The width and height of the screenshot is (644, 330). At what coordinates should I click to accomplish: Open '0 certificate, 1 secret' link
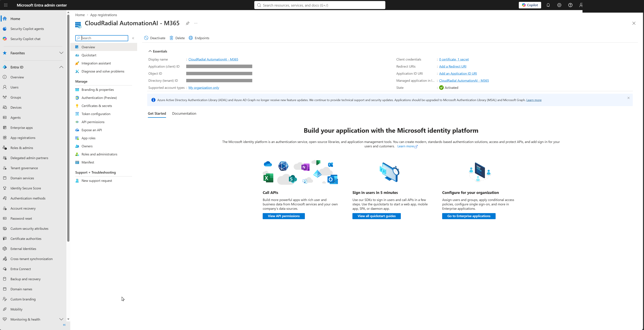coord(454,59)
